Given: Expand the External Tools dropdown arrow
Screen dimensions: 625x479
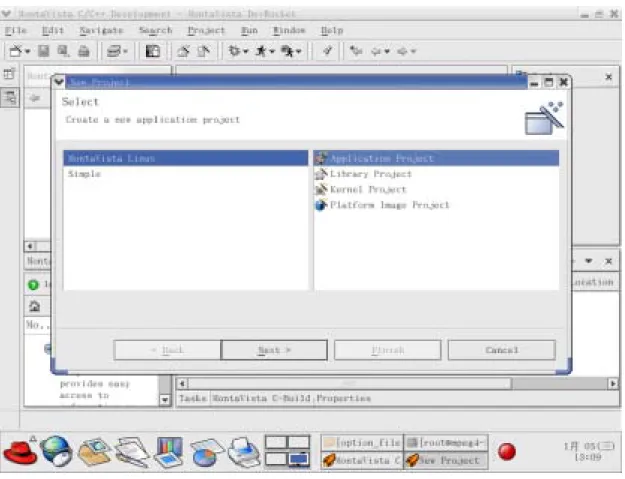Looking at the screenshot, I should pyautogui.click(x=299, y=51).
